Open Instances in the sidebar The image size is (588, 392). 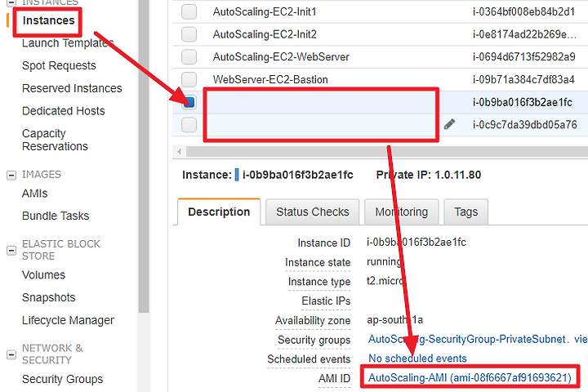48,20
